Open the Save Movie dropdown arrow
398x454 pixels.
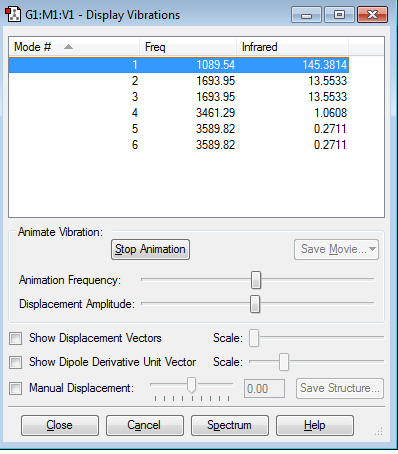point(372,249)
